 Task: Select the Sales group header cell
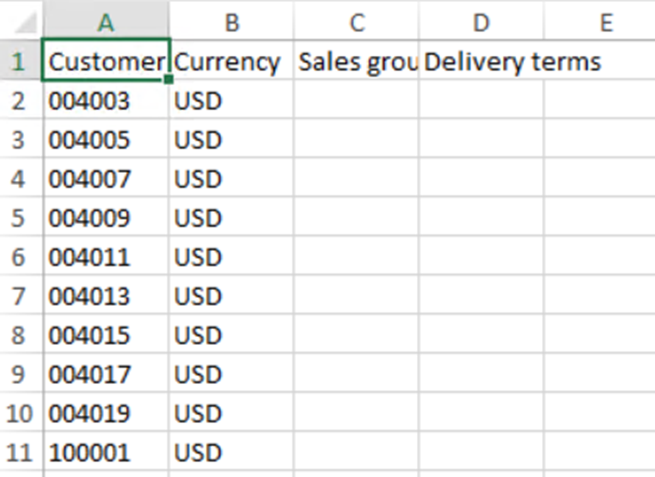[x=356, y=62]
